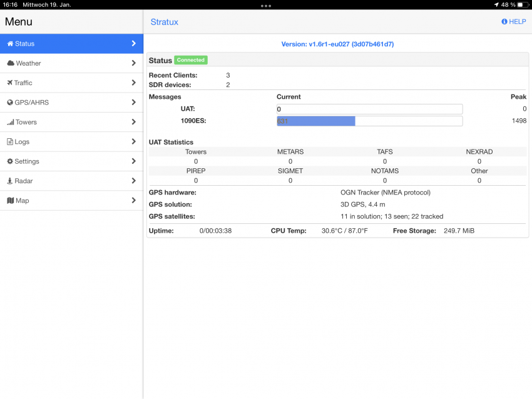The image size is (532, 399).
Task: Click the HELP info circle icon
Action: (x=504, y=22)
